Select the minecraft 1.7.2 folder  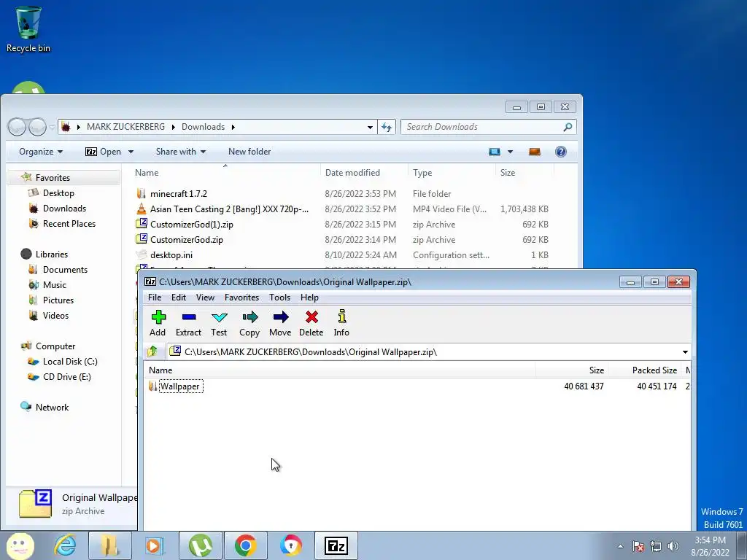point(178,194)
